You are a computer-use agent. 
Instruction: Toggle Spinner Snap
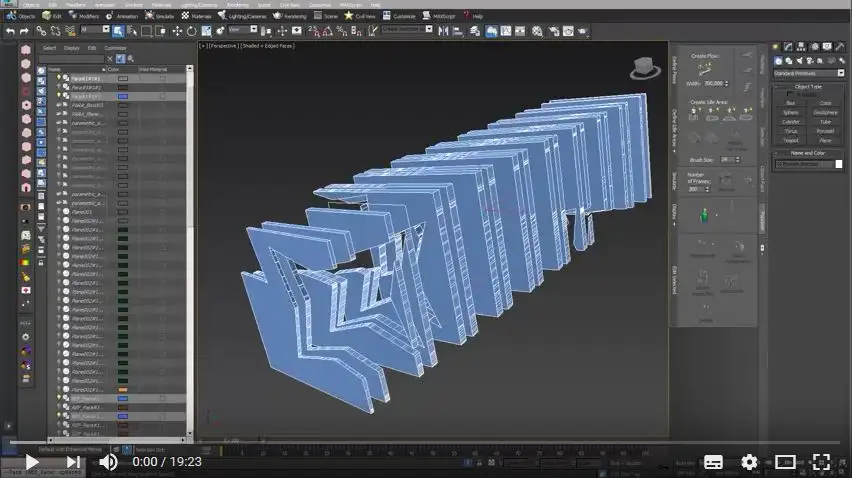[x=356, y=32]
